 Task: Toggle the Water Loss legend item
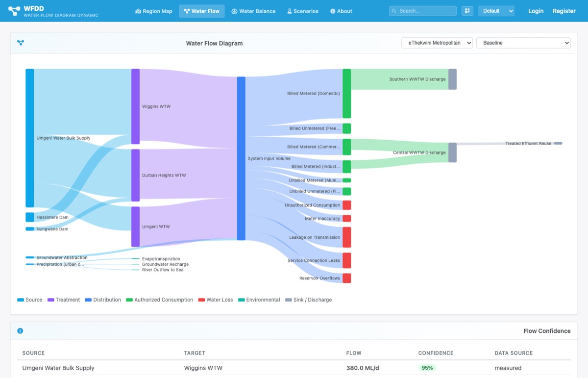point(215,300)
